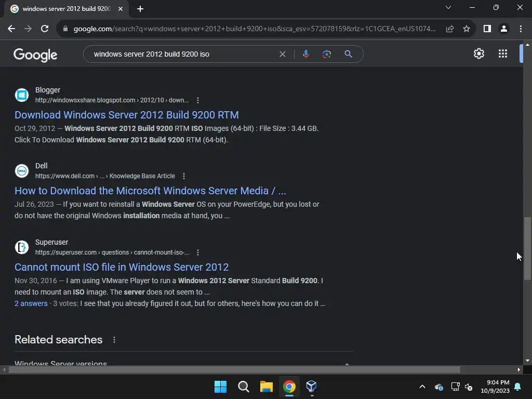The image size is (532, 399).
Task: Open the windowsxshare.blogspot.com URL line
Action: point(112,100)
